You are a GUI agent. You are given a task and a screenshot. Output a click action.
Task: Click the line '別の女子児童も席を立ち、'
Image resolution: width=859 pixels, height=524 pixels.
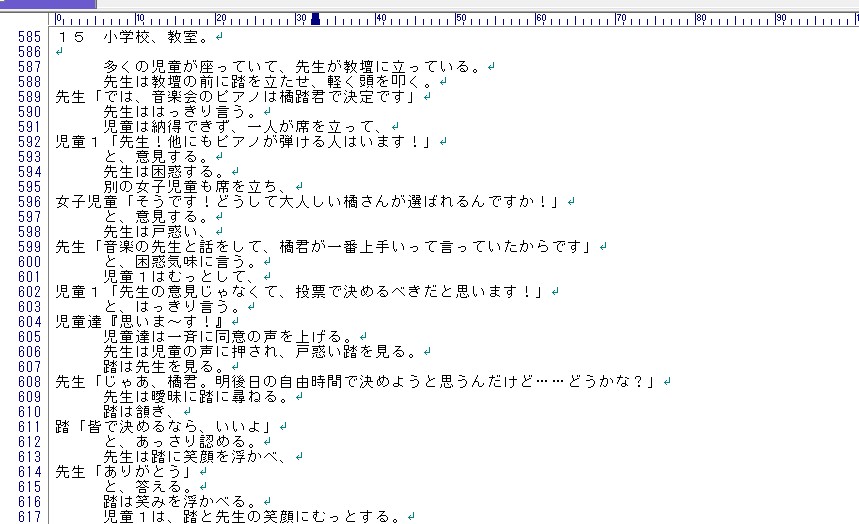tap(196, 187)
